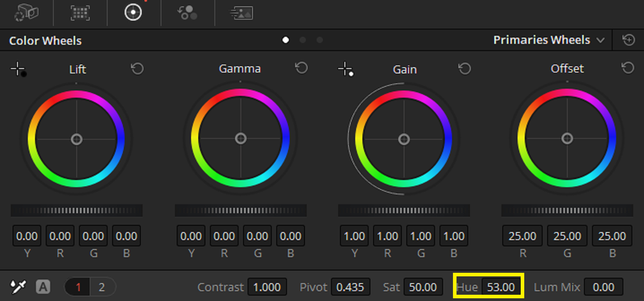Click the Gamma color wheel center point
The image size is (644, 301).
point(240,138)
